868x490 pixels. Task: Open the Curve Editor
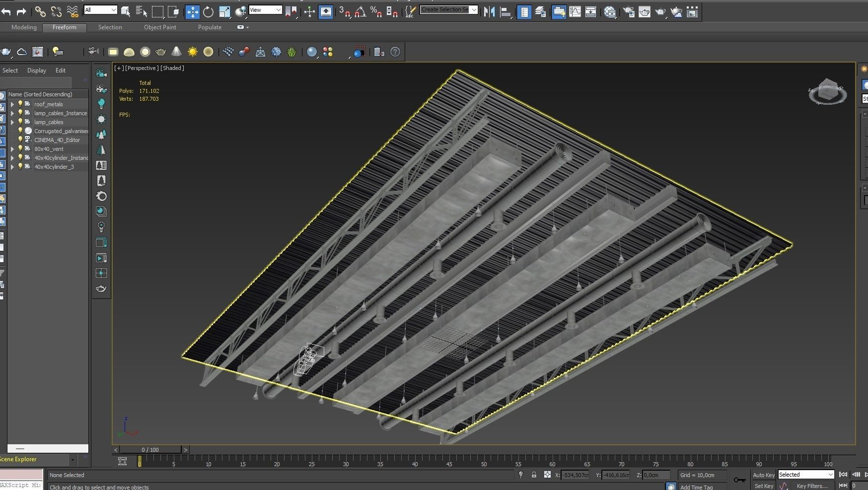tap(575, 11)
